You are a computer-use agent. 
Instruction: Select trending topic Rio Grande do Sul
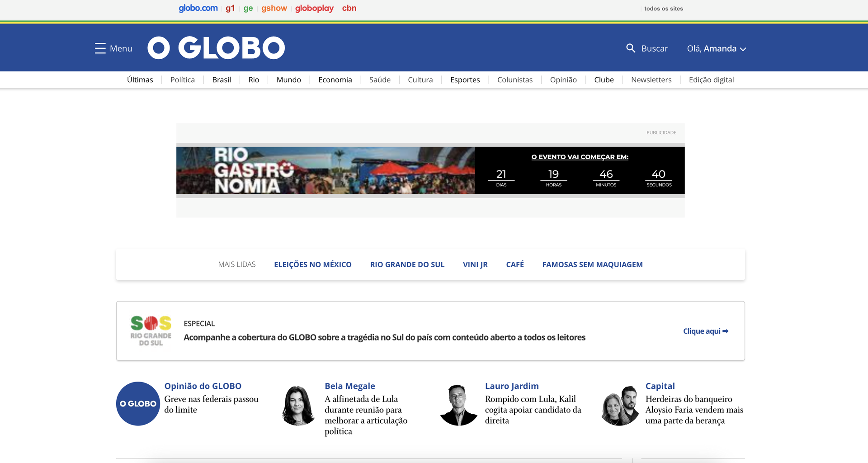click(x=407, y=265)
